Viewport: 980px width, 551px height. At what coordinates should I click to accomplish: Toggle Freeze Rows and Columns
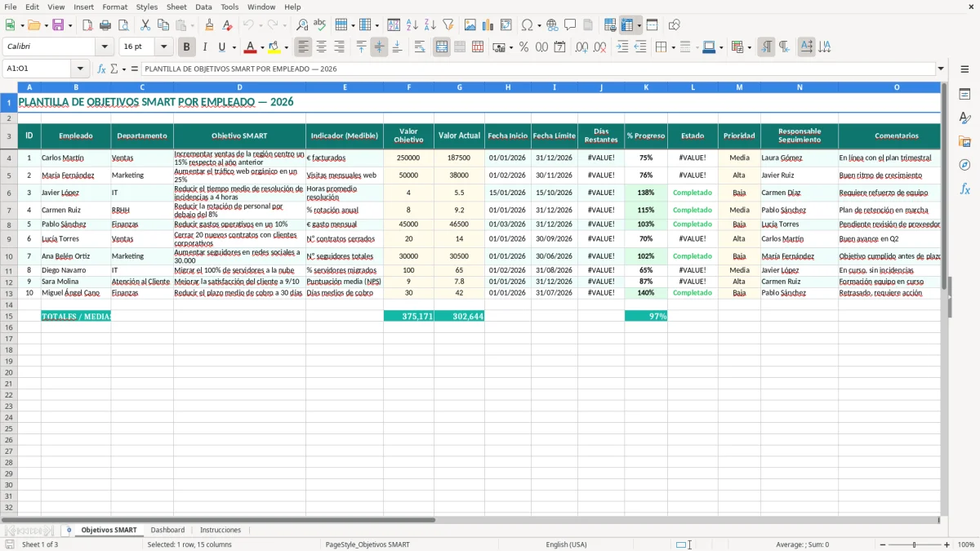(627, 25)
